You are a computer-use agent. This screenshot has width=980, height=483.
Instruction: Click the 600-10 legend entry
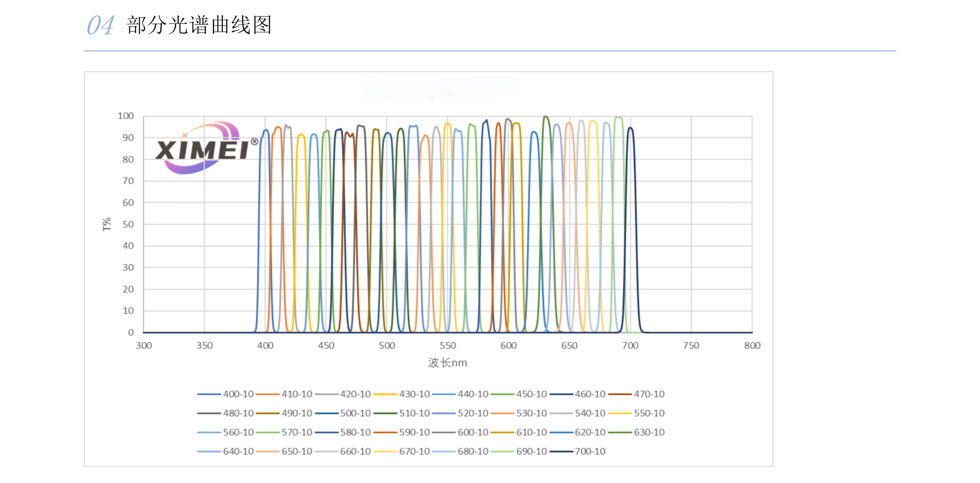tap(460, 432)
